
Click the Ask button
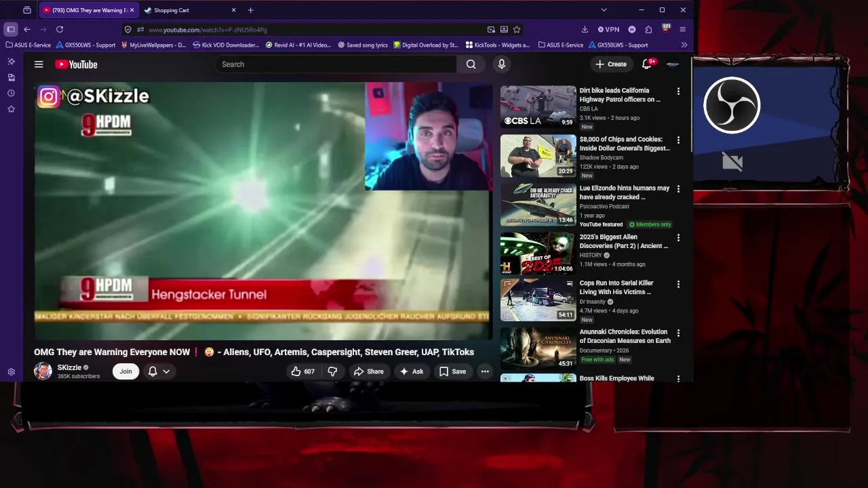tap(412, 371)
